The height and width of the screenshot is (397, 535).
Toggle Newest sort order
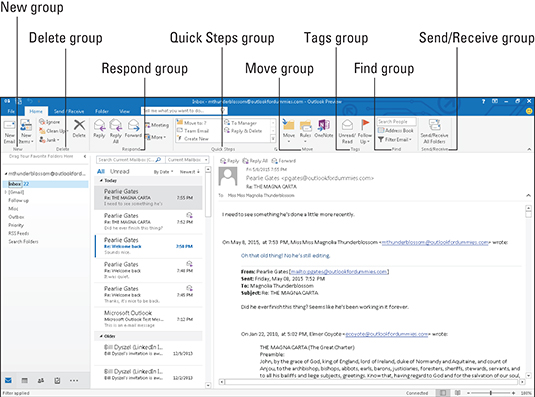(190, 172)
